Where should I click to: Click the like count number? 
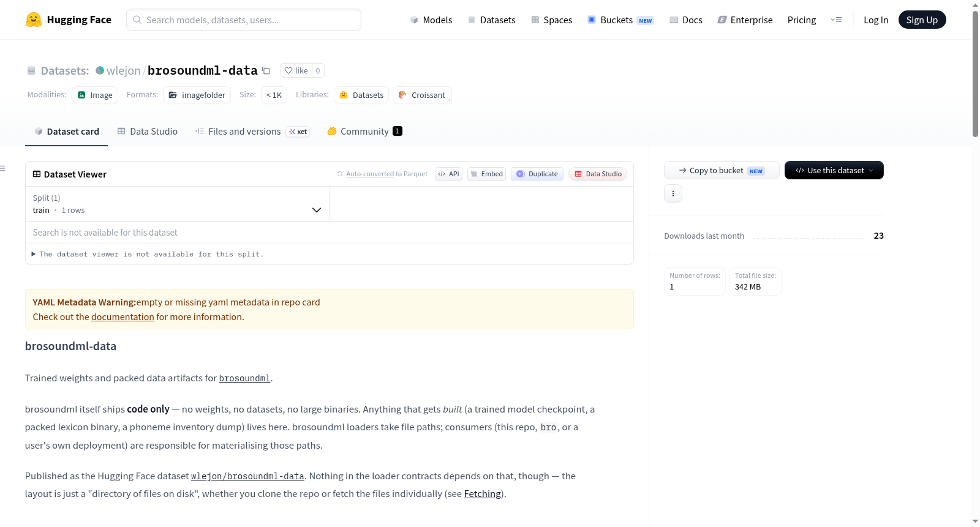click(x=318, y=70)
